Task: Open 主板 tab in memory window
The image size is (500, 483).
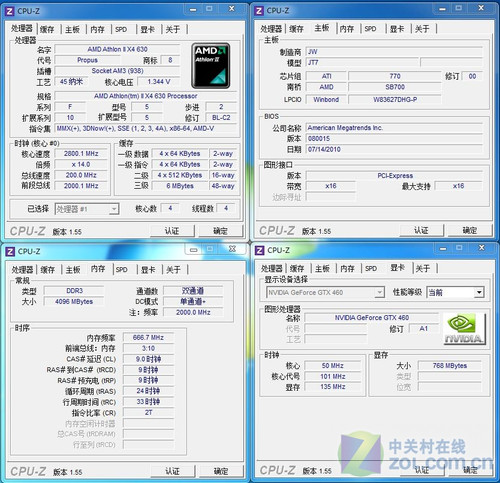Action: pyautogui.click(x=73, y=269)
